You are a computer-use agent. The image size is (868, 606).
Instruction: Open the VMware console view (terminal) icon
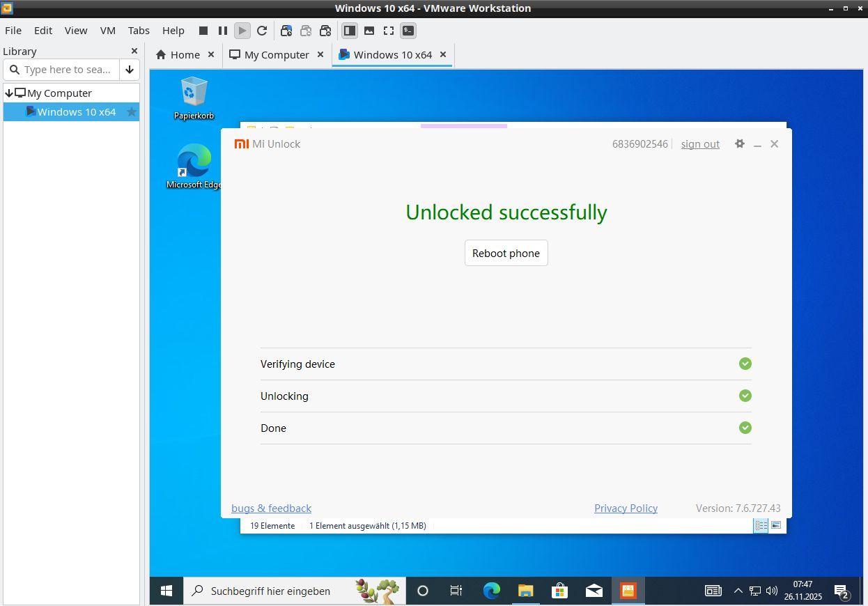pyautogui.click(x=408, y=31)
